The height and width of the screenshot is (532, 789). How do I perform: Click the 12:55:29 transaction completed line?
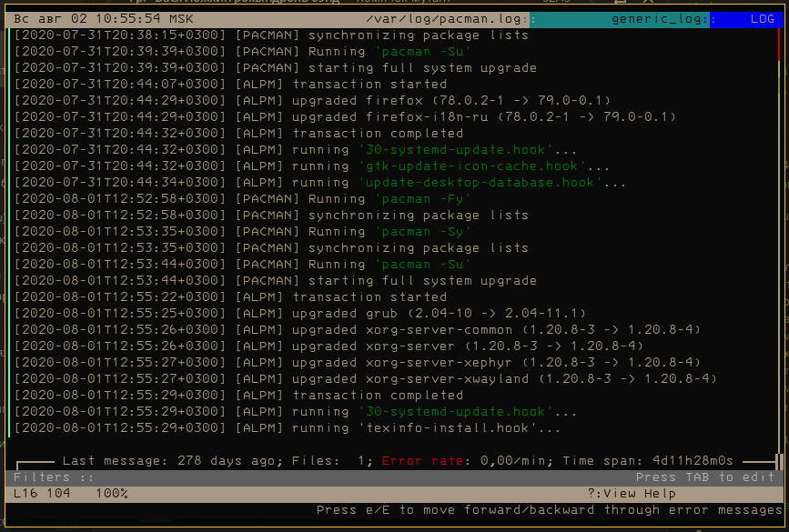(238, 396)
